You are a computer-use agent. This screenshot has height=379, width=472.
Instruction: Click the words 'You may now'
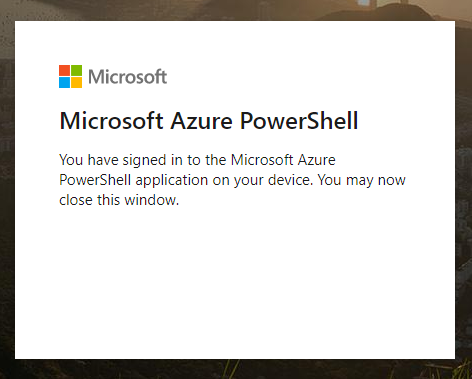361,180
